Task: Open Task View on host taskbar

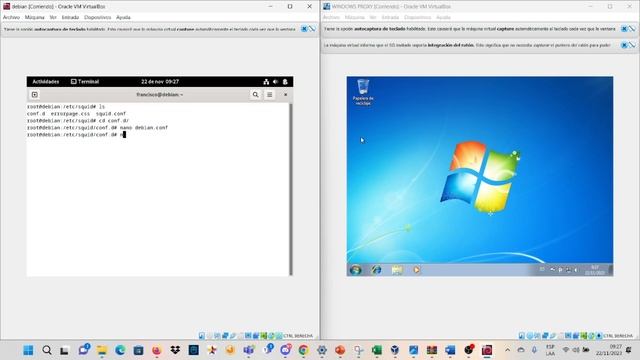Action: click(x=64, y=350)
